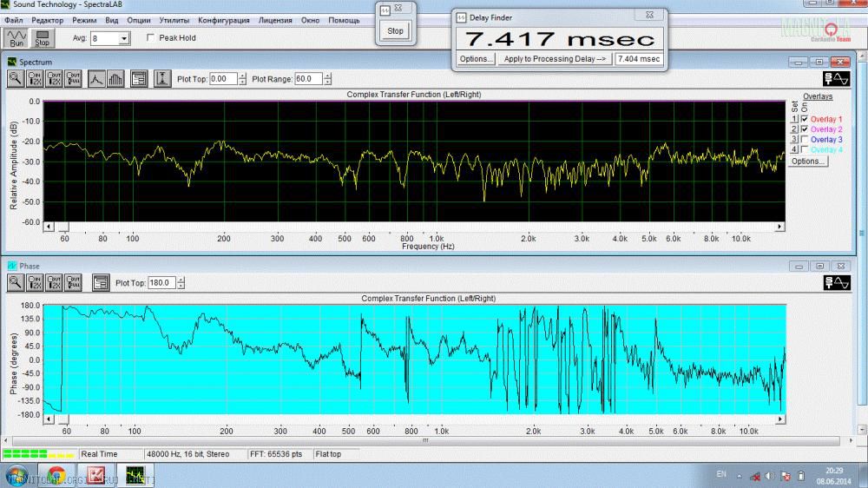
Task: Click Options... in Delay Finder
Action: [x=476, y=59]
